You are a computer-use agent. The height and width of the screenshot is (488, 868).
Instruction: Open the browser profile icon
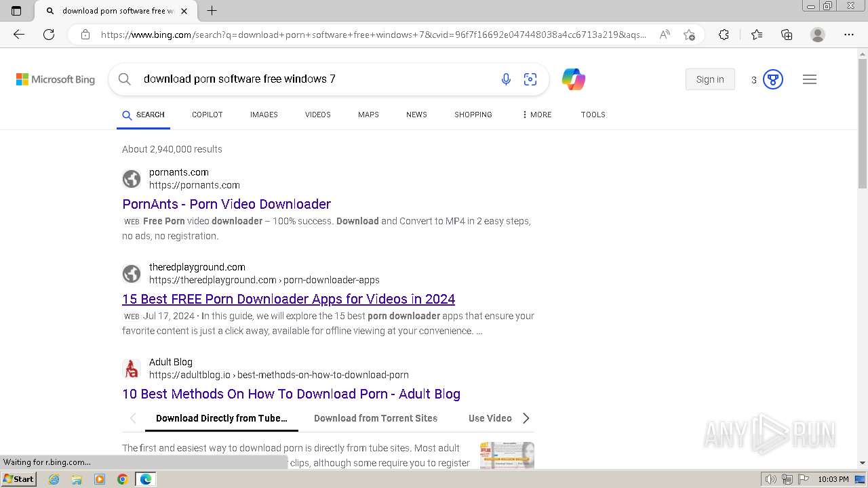818,35
